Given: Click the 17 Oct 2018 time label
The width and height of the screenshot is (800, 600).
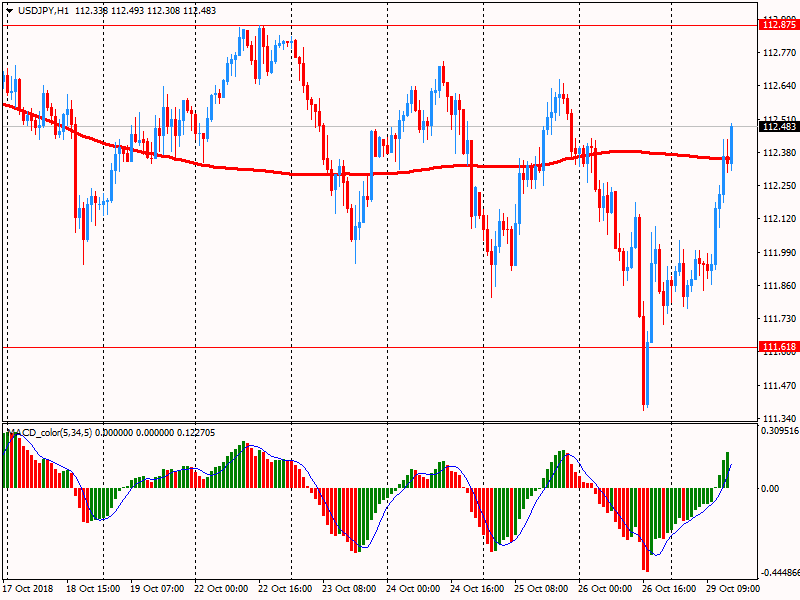Looking at the screenshot, I should click(x=28, y=589).
